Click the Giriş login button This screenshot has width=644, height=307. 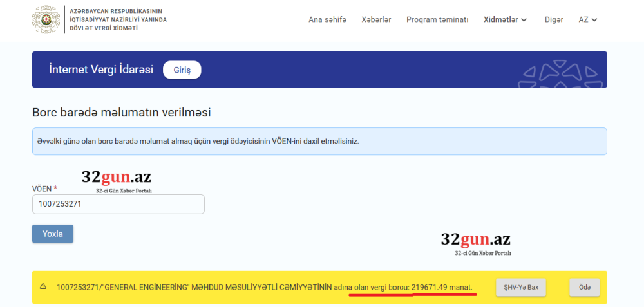pos(182,70)
